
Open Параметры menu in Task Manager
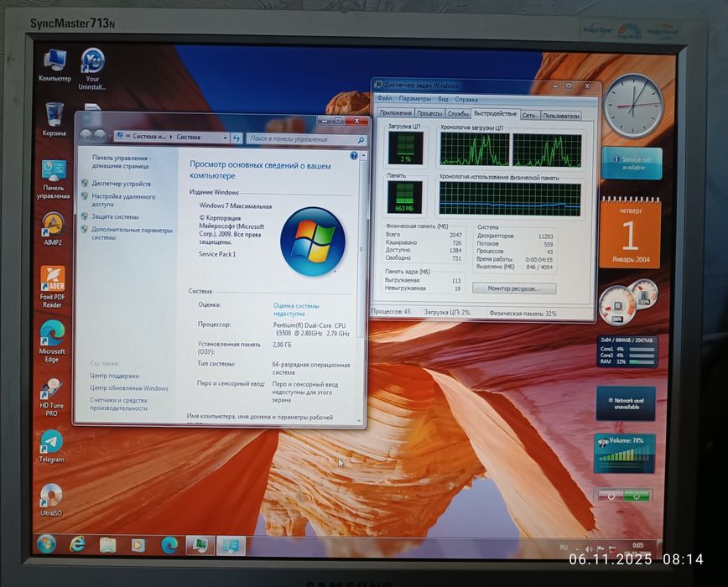(414, 99)
